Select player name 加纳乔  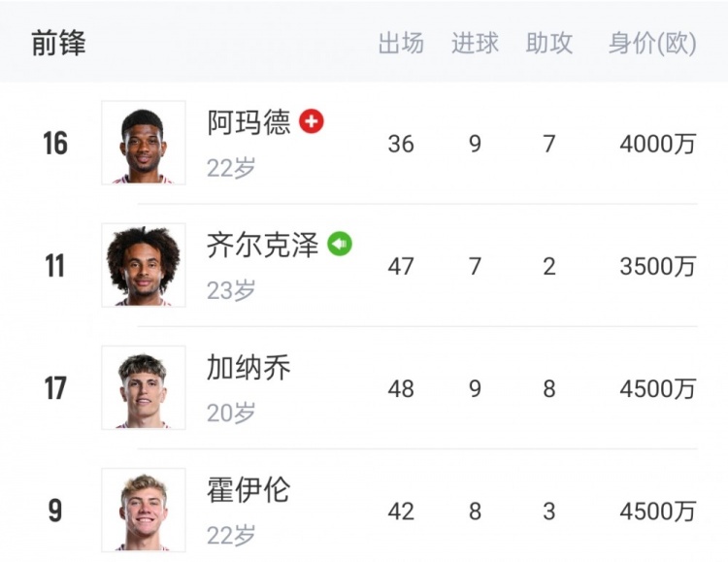[248, 367]
